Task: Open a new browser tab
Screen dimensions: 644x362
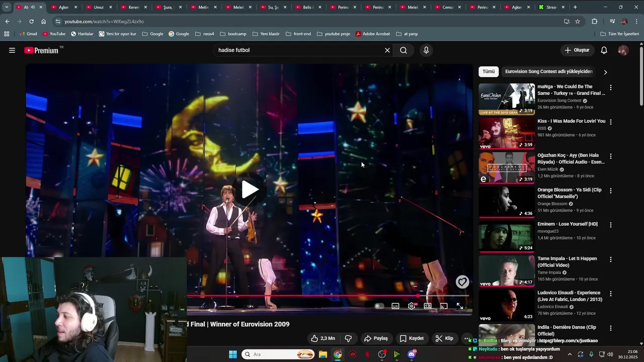Action: click(x=575, y=7)
